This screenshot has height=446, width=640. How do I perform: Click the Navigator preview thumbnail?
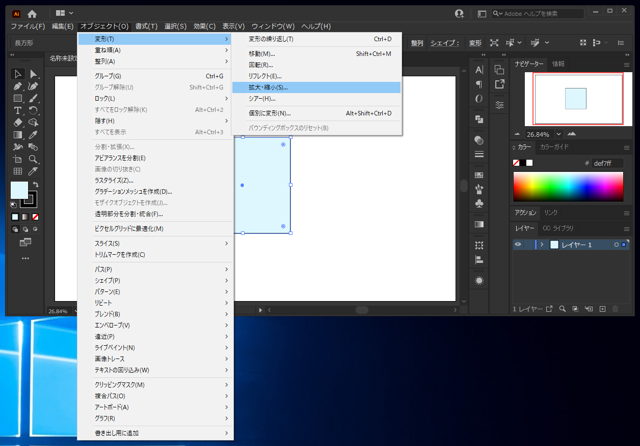point(578,99)
